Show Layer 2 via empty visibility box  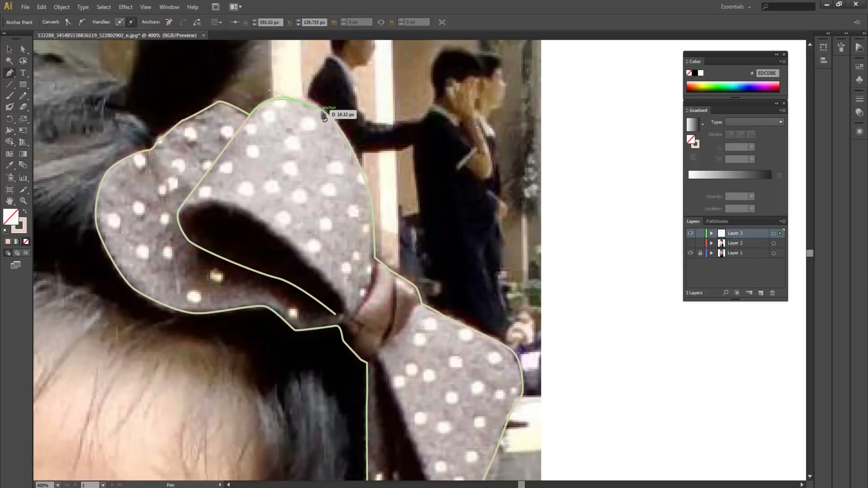tap(690, 243)
